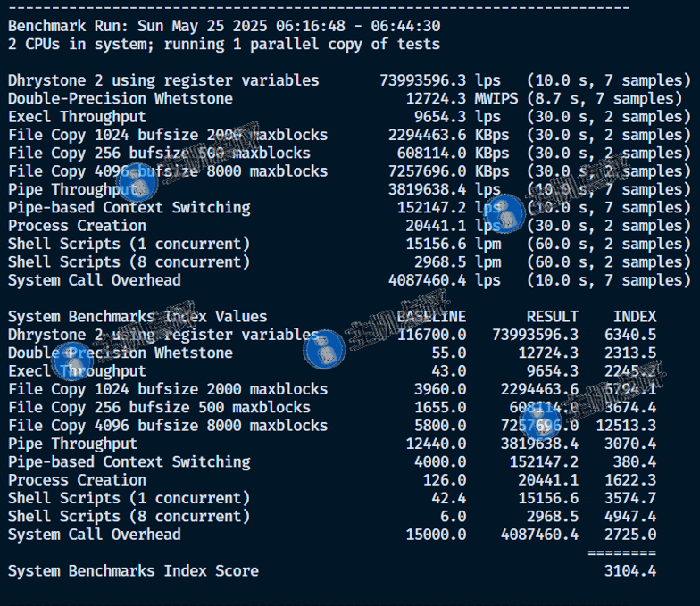This screenshot has height=606, width=700.
Task: Click the "System Benchmarks Index Score" label
Action: coord(133,571)
